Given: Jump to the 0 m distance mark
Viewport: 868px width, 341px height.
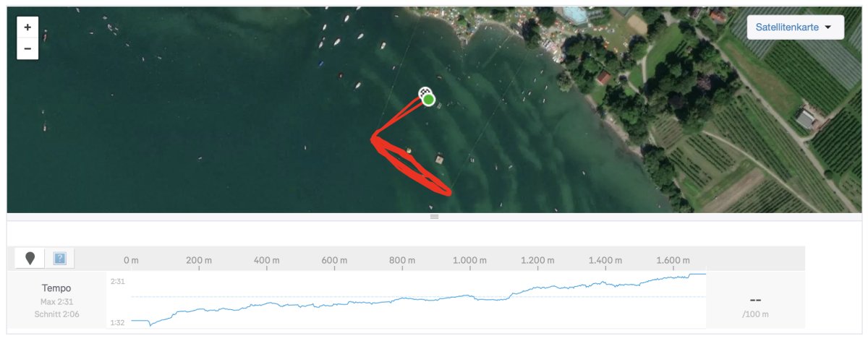Looking at the screenshot, I should click(x=131, y=260).
